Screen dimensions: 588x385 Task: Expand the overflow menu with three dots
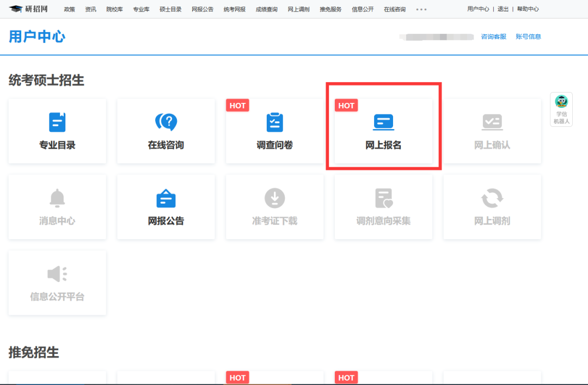[421, 9]
